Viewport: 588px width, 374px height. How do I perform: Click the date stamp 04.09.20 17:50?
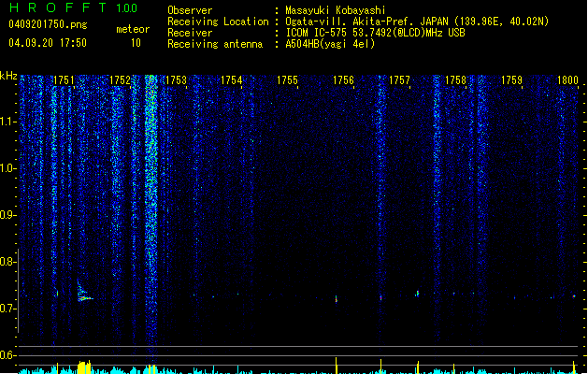[x=48, y=43]
